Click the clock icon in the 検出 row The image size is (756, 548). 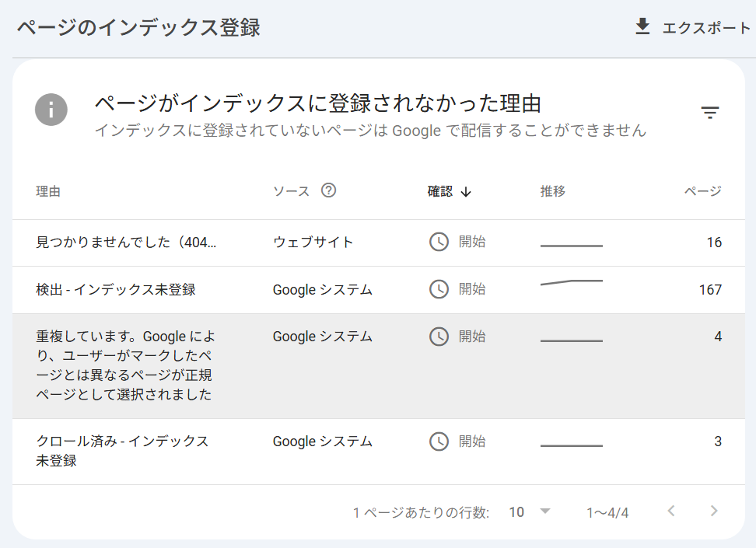point(439,289)
